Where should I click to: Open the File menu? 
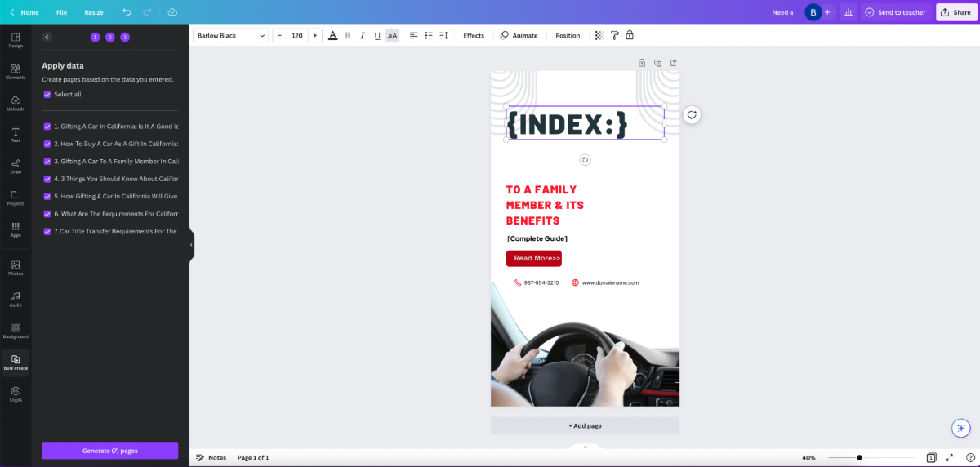click(62, 12)
